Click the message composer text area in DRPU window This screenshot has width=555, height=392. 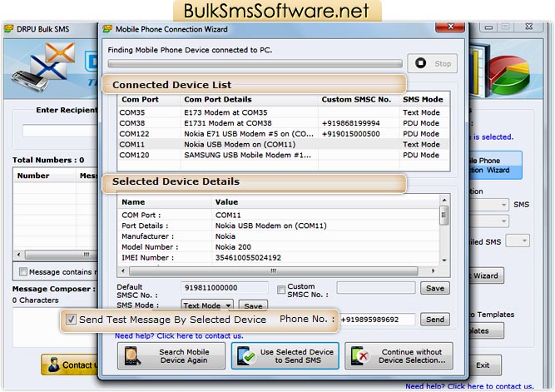pyautogui.click(x=56, y=328)
